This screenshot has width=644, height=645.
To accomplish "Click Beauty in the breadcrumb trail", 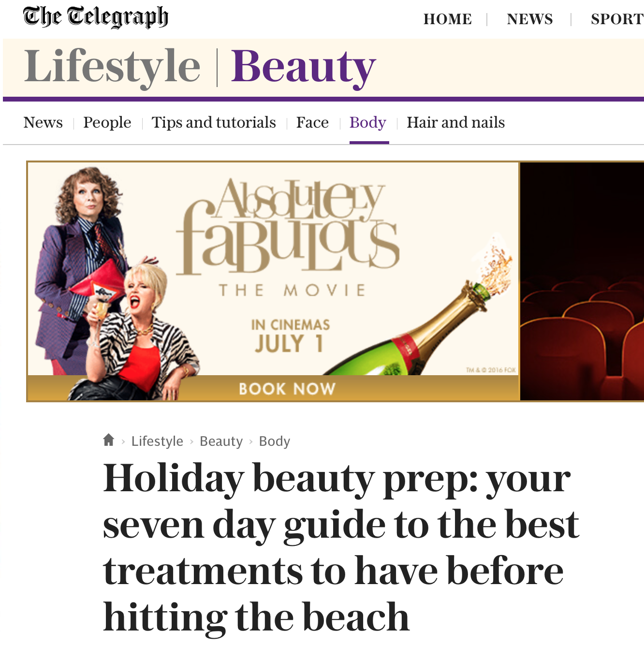I will tap(221, 441).
